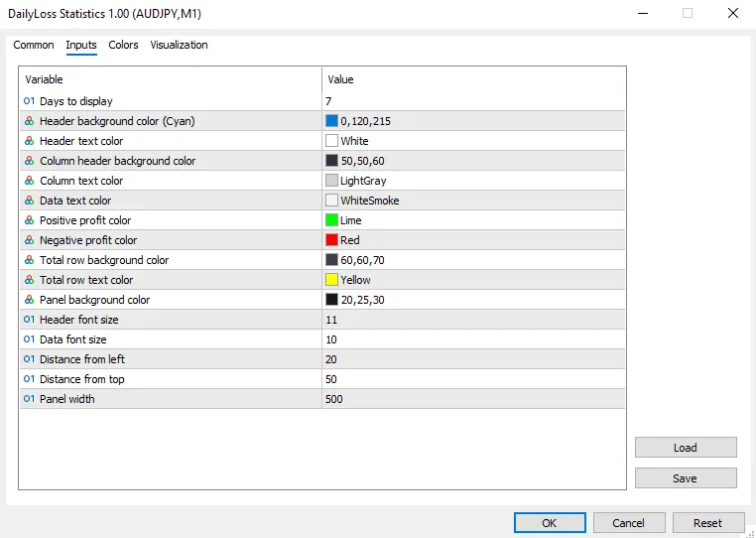Pick the Red negative profit color swatch
The width and height of the screenshot is (756, 538).
pyautogui.click(x=331, y=240)
